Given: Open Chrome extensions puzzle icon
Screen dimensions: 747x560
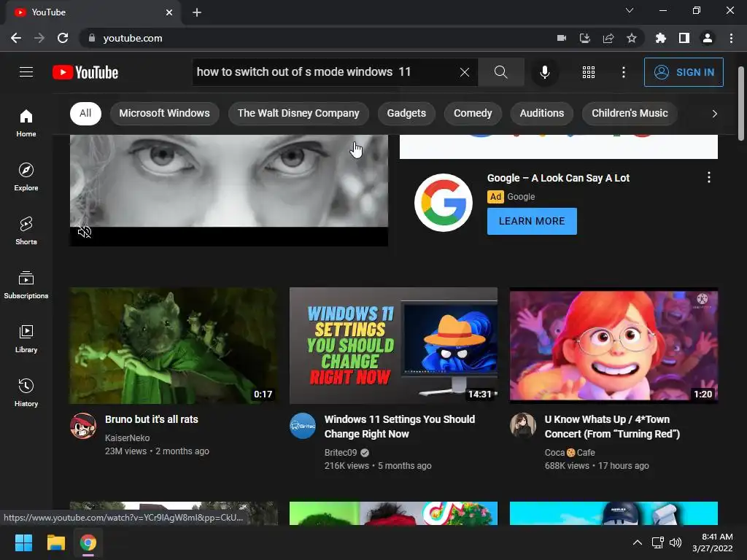Looking at the screenshot, I should tap(661, 38).
